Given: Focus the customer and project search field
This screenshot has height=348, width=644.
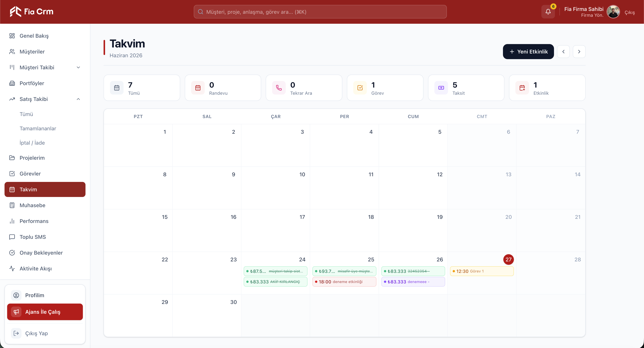Looking at the screenshot, I should coord(320,12).
